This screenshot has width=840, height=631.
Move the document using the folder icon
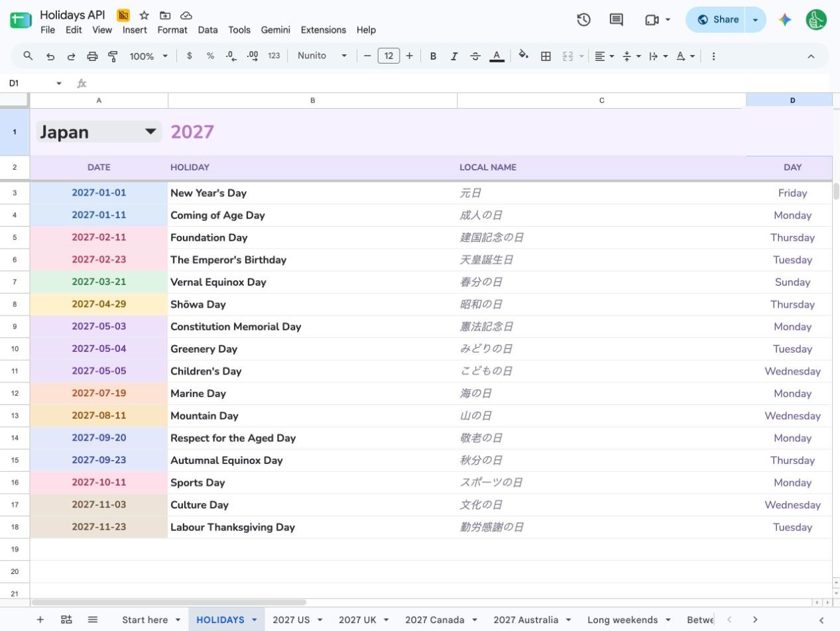pos(165,15)
